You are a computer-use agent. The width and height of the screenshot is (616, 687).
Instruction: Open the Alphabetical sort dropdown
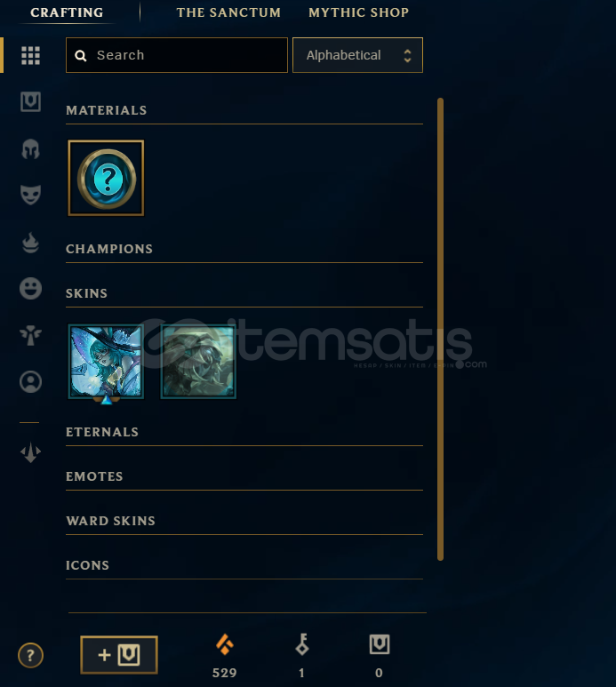coord(357,55)
